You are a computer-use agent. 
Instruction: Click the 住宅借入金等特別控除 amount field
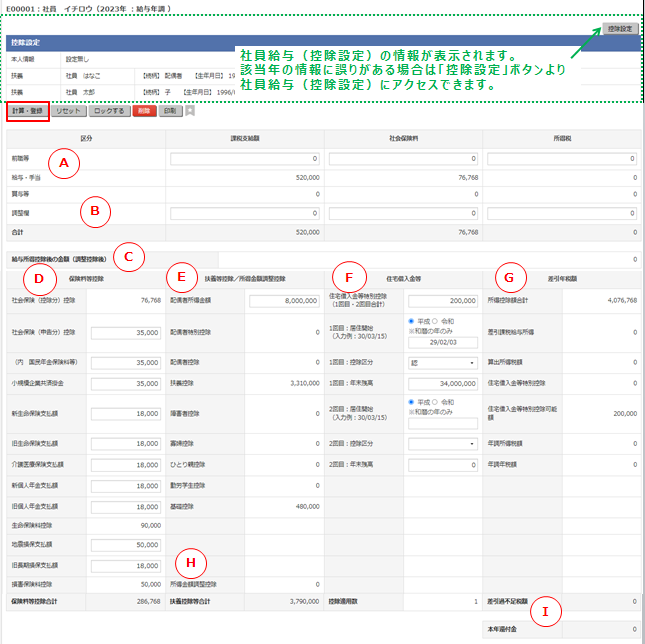[441, 300]
